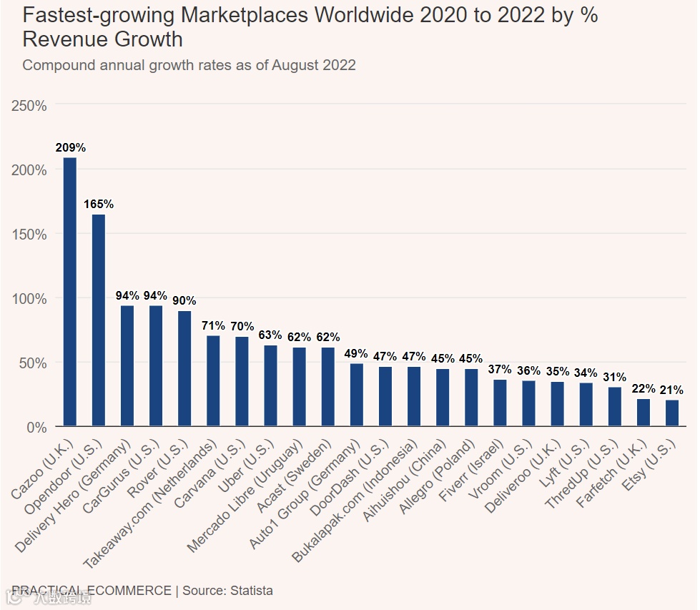Image resolution: width=700 pixels, height=610 pixels.
Task: Click the Deliveroo (U.K.) axis label
Action: 523,476
